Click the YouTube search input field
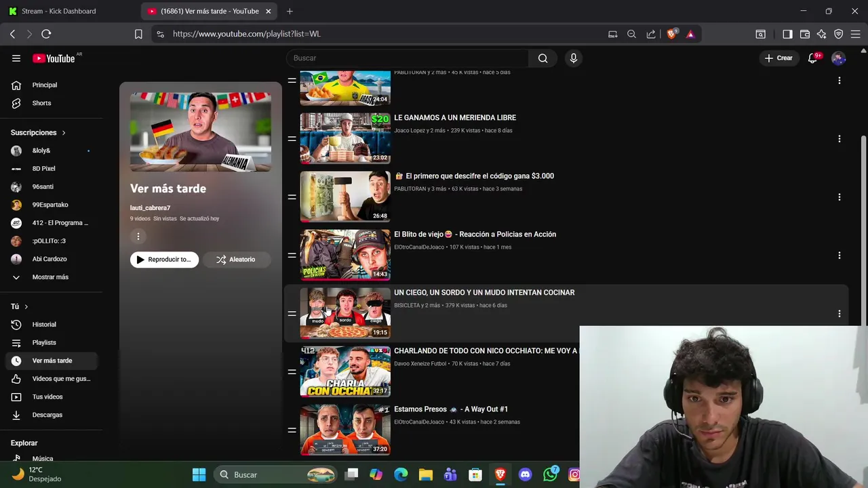Viewport: 868px width, 488px height. (407, 58)
